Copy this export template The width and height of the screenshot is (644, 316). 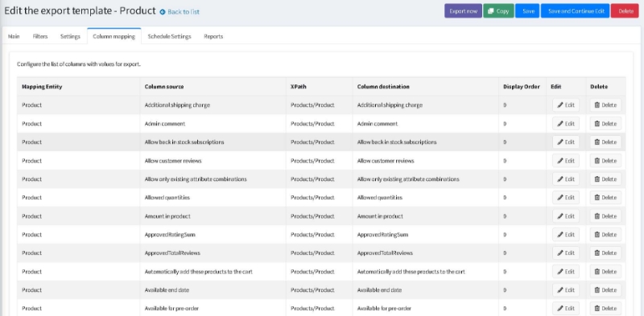click(x=498, y=11)
